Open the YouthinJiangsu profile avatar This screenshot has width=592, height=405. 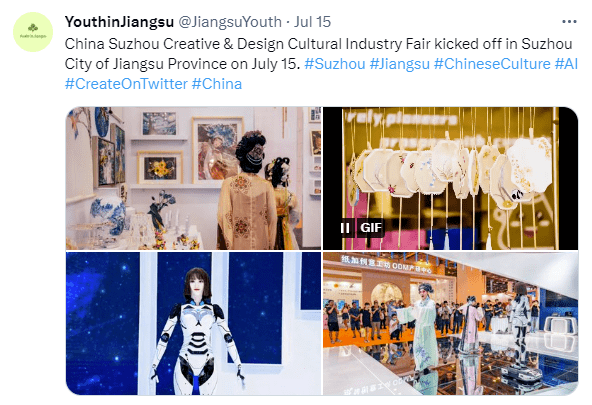pyautogui.click(x=33, y=32)
